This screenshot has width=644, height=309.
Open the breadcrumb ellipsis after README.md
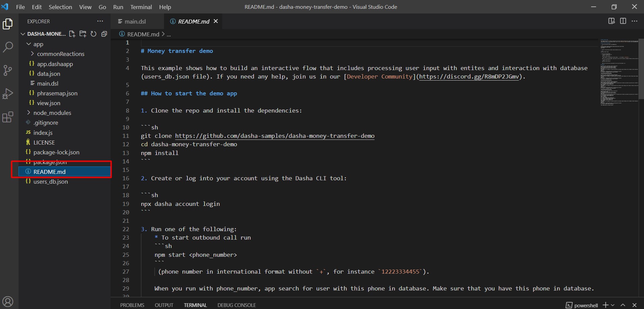tap(169, 34)
